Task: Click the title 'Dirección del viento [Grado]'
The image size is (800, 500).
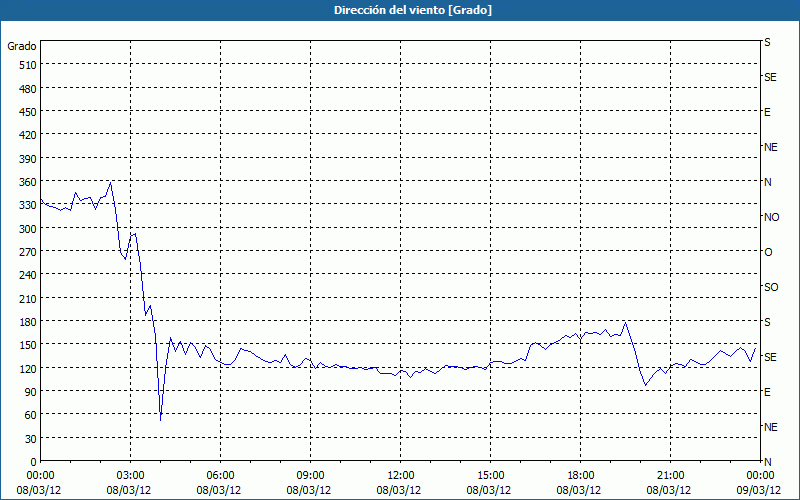Action: coord(413,10)
